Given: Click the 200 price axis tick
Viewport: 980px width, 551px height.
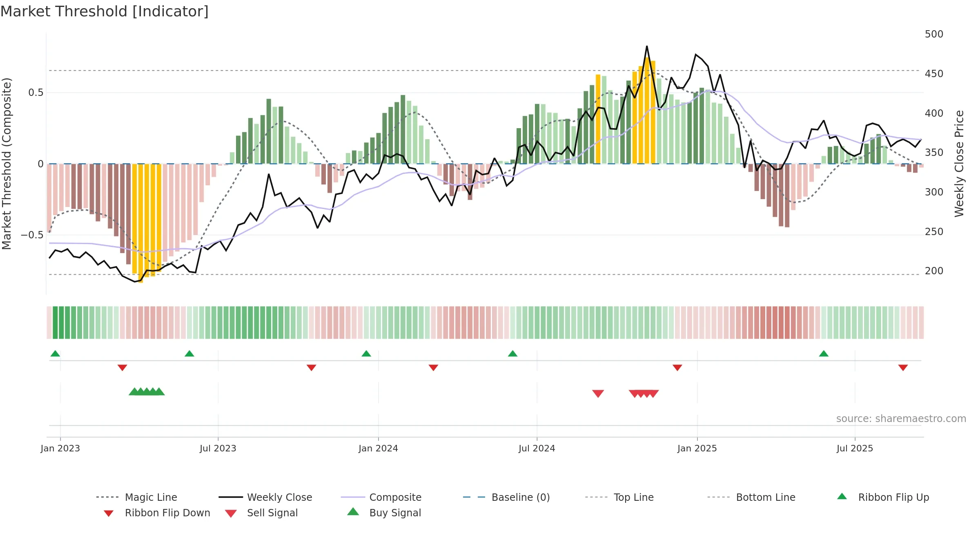Looking at the screenshot, I should click(934, 271).
